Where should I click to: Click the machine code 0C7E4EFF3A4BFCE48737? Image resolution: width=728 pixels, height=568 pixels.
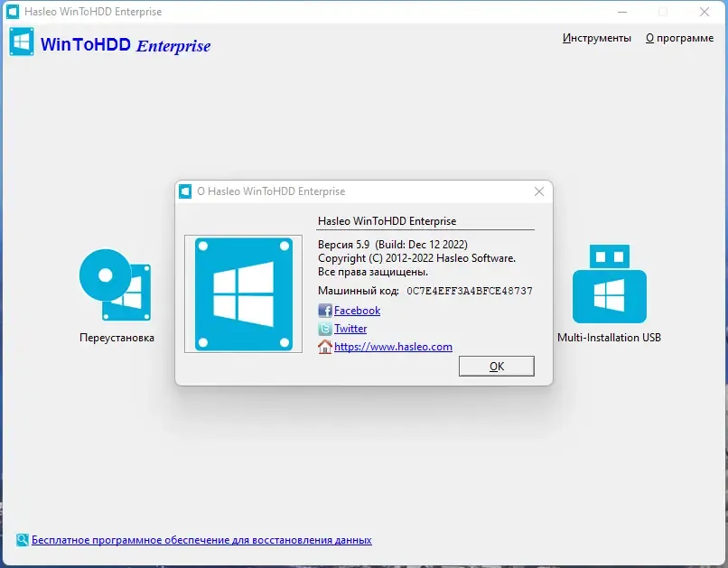(470, 291)
